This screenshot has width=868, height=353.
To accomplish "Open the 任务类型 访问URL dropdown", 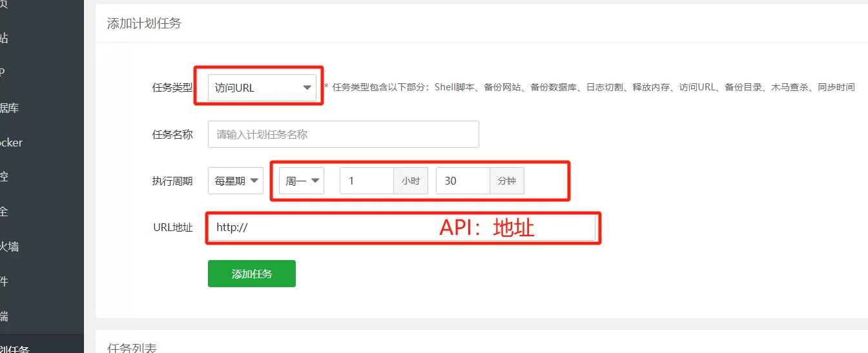I will 262,88.
